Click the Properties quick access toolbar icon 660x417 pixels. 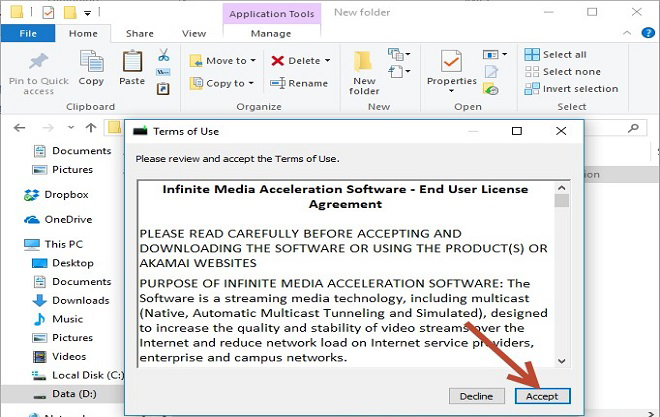pyautogui.click(x=48, y=13)
